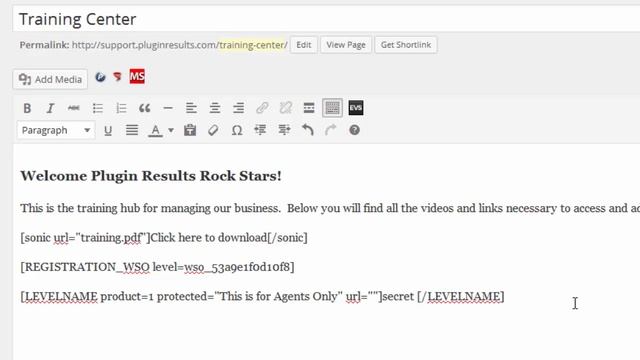Toggle the toolbar kitchen sink

pos(332,108)
